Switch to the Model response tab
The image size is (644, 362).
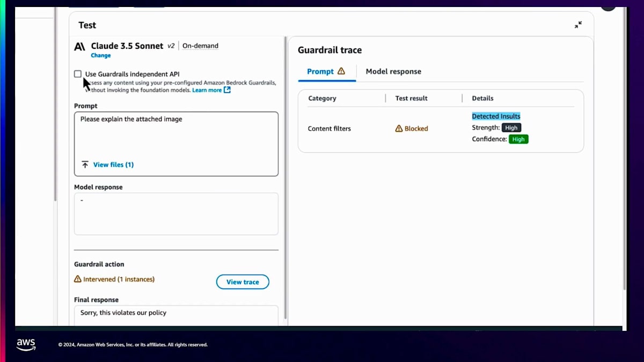click(x=393, y=71)
